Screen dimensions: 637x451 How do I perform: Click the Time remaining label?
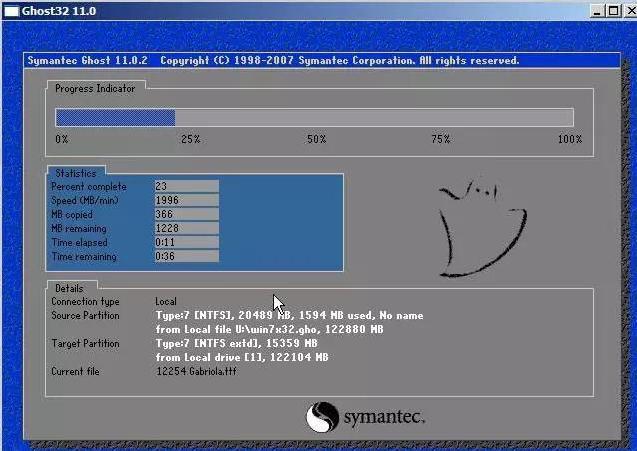84,257
